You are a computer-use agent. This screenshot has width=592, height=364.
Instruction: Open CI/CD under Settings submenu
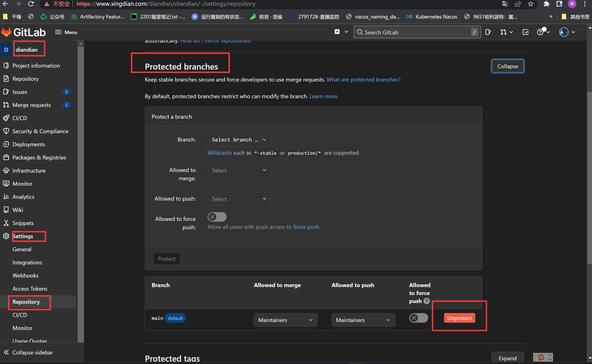coord(20,315)
